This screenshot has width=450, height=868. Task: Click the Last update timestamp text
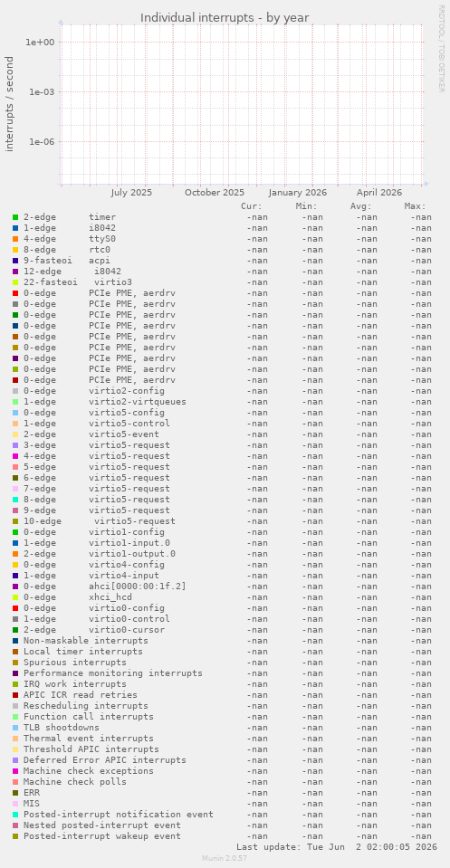click(x=337, y=847)
